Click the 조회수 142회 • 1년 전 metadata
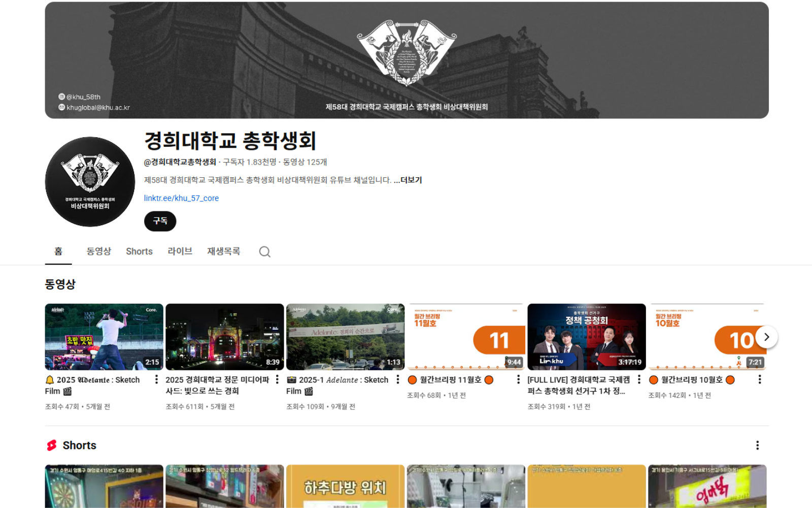This screenshot has width=812, height=508. click(x=680, y=395)
